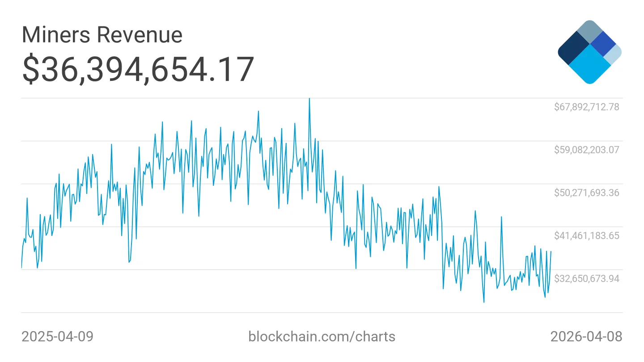Image resolution: width=644 pixels, height=362 pixels.
Task: Open the blockchain.com/charts link
Action: click(x=322, y=336)
